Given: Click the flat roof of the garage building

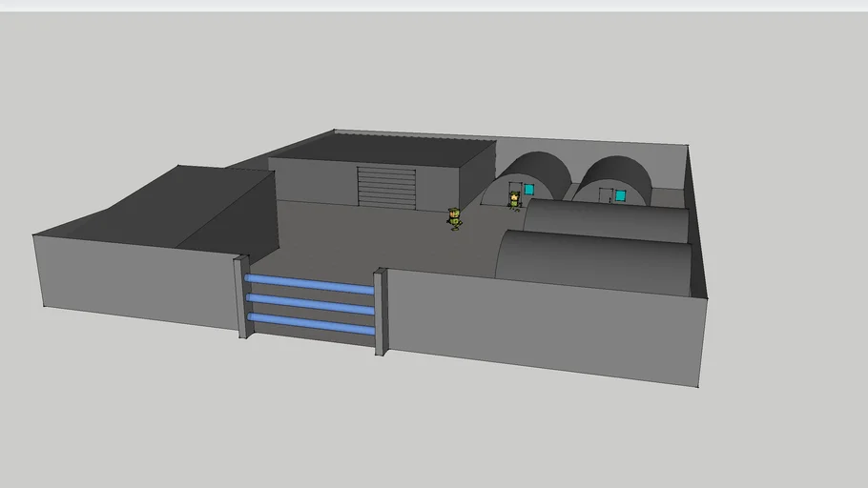Looking at the screenshot, I should 382,151.
